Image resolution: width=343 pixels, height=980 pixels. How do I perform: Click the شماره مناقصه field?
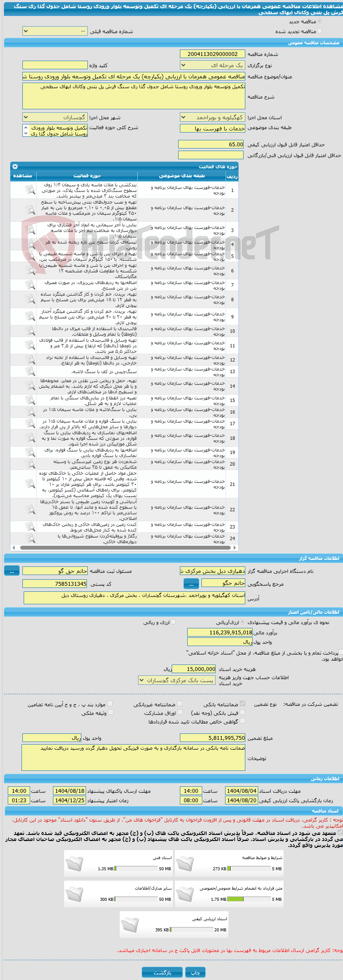coord(213,54)
